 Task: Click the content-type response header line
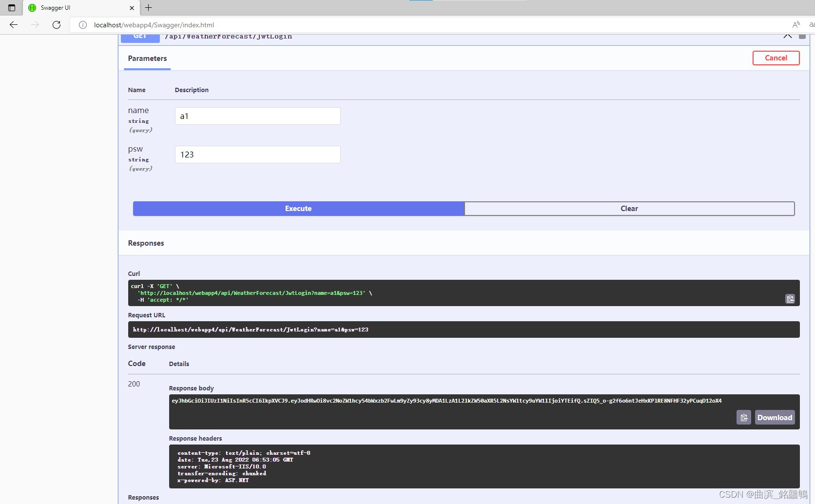[x=244, y=453]
